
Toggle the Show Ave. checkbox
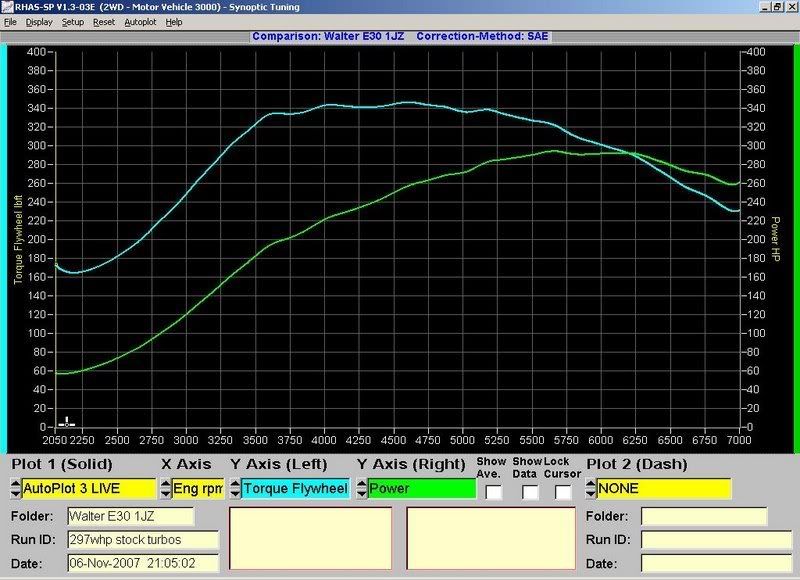[493, 492]
